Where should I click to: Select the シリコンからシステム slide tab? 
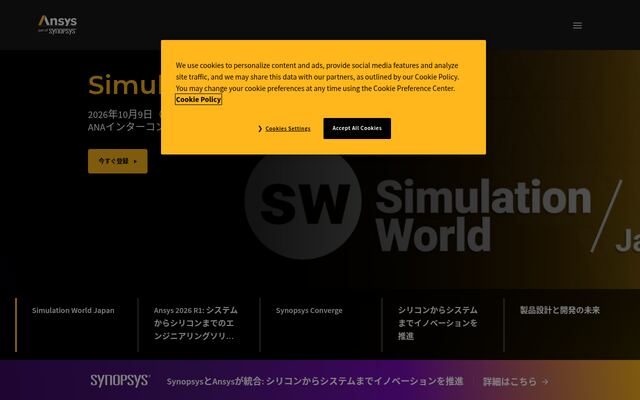click(438, 323)
